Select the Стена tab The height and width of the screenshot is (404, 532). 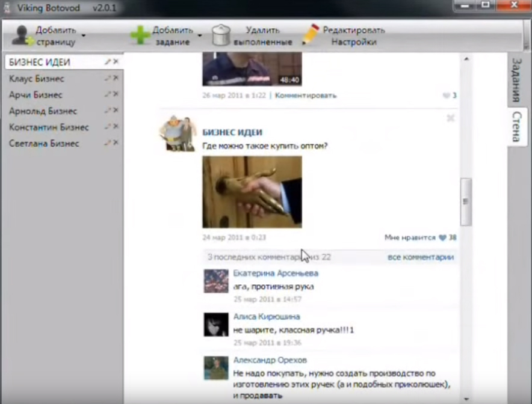516,126
